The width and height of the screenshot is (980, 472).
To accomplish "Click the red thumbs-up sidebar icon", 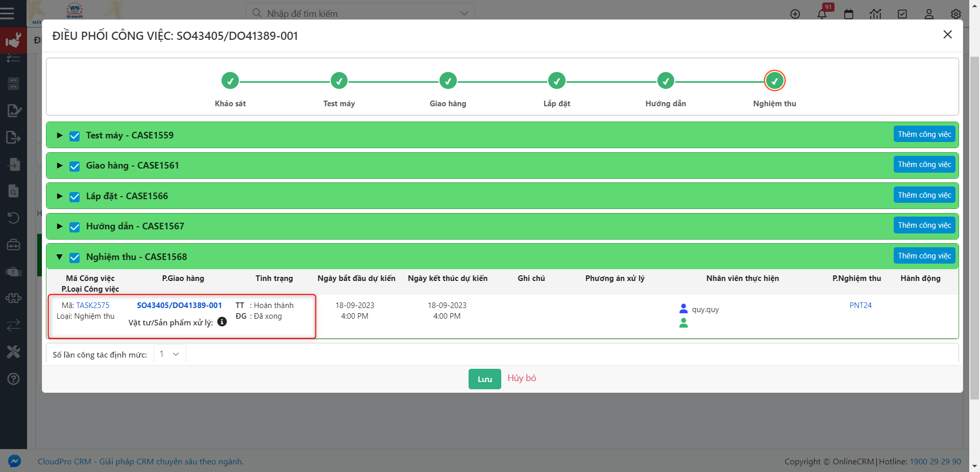I will pos(13,40).
